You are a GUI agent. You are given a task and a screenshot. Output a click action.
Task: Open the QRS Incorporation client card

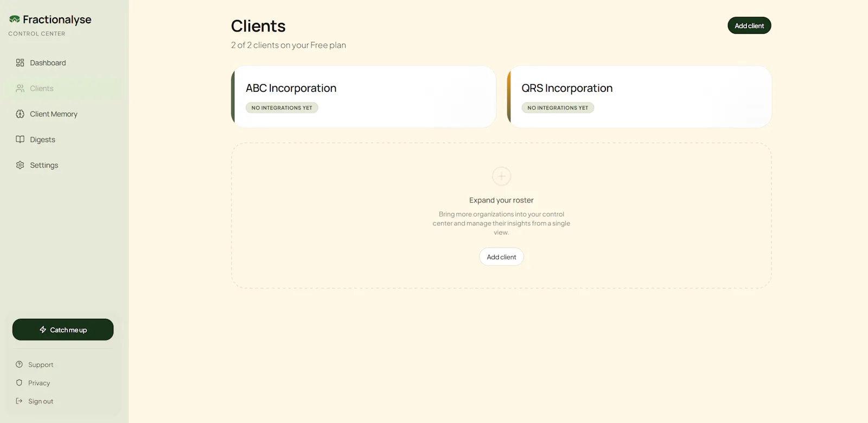coord(640,97)
